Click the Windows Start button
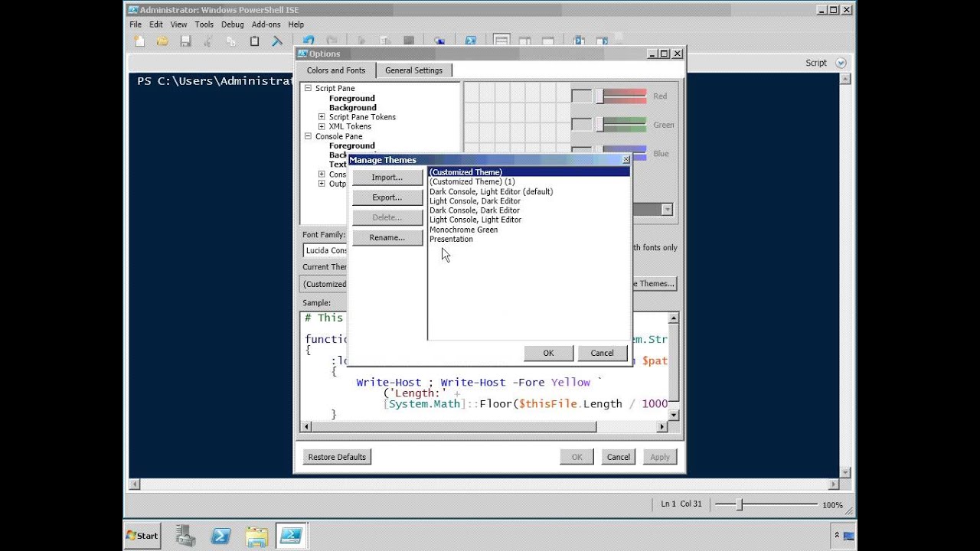Viewport: 980px width, 551px height. click(142, 535)
